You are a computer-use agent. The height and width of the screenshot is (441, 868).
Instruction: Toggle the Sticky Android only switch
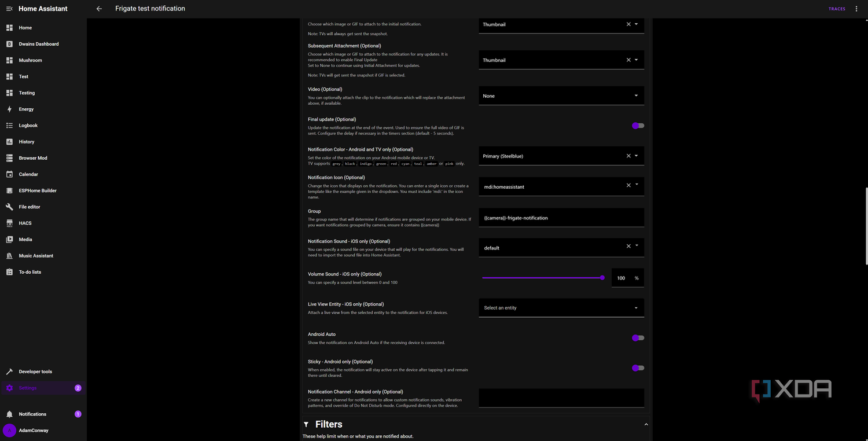[x=638, y=368]
